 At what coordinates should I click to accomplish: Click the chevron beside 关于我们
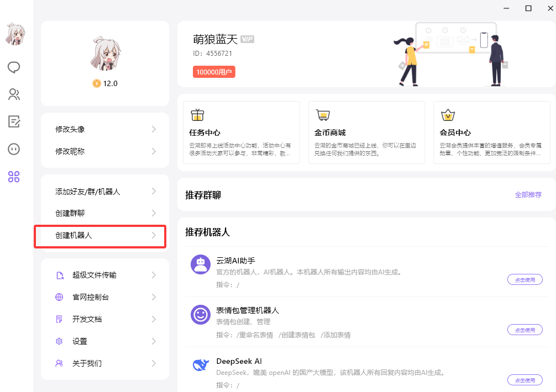pos(154,363)
